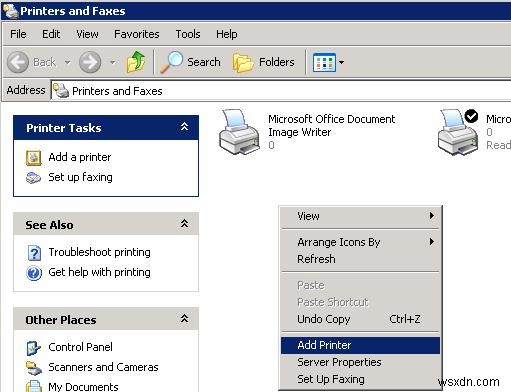Select the default printer with checkmark badge
The width and height of the screenshot is (511, 392).
[458, 132]
